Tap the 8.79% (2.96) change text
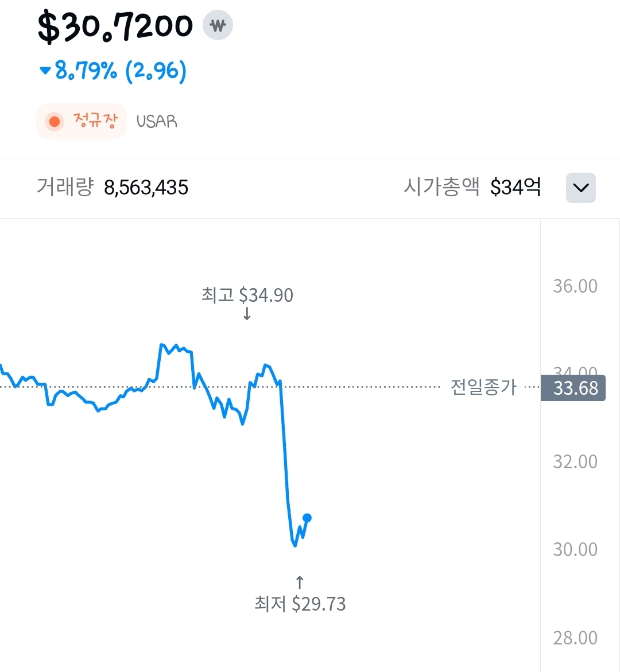620x672 pixels. coord(121,71)
